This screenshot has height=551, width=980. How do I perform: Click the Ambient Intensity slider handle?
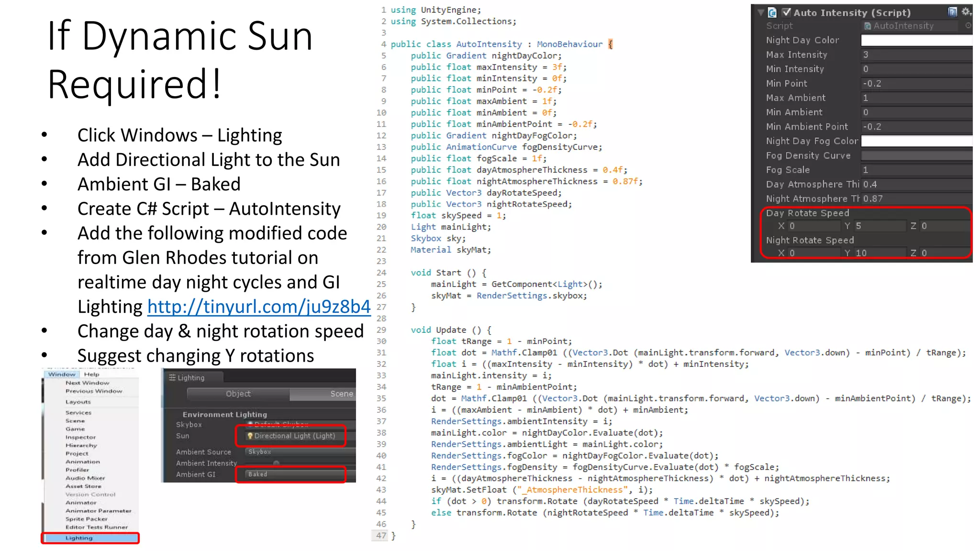click(276, 463)
